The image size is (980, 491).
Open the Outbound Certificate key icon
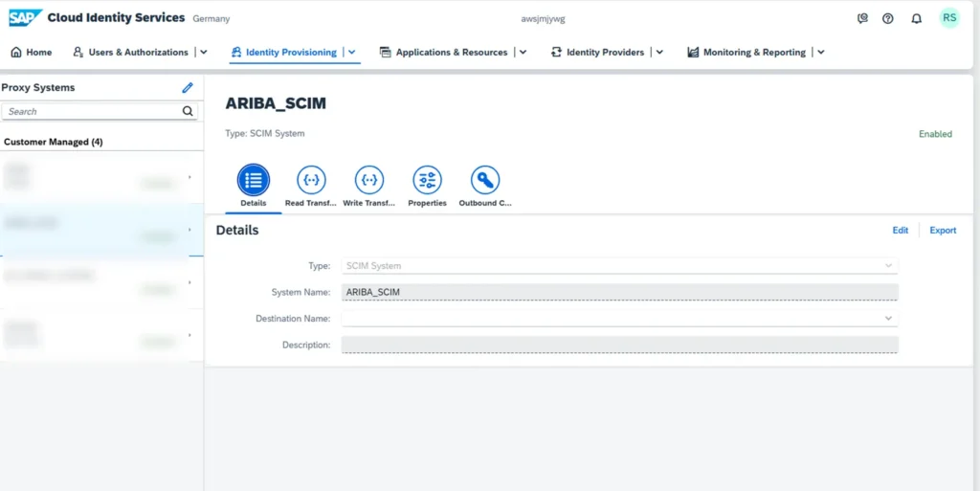pos(485,180)
